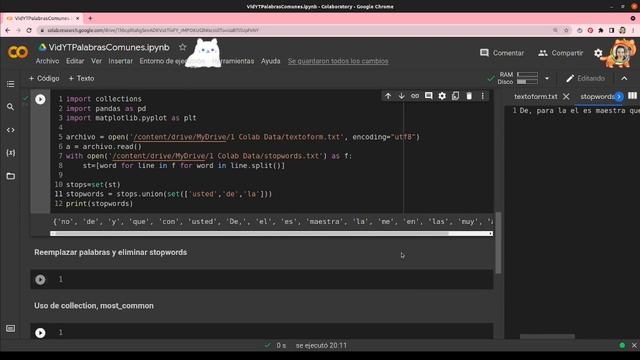Run the empty cell under Reemplazar palabras
Image resolution: width=640 pixels, height=360 pixels.
click(x=40, y=280)
